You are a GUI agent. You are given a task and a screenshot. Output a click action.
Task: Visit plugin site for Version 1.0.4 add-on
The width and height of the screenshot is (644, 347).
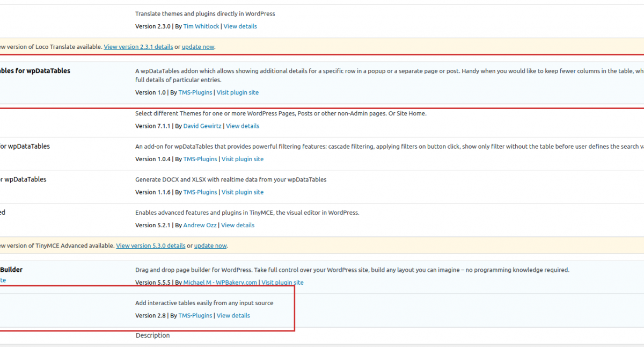pyautogui.click(x=243, y=159)
